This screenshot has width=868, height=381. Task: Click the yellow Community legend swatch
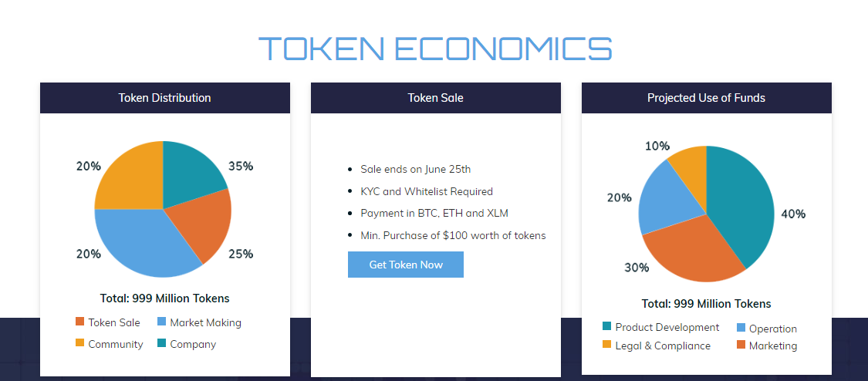coord(79,343)
